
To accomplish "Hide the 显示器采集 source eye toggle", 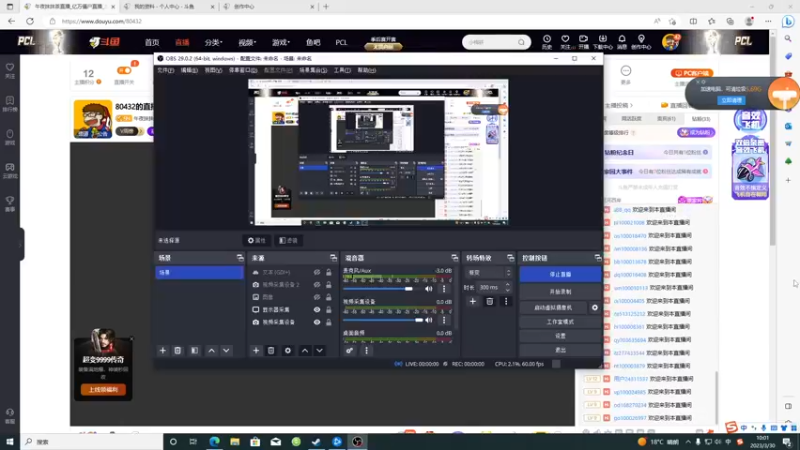I will 317,310.
